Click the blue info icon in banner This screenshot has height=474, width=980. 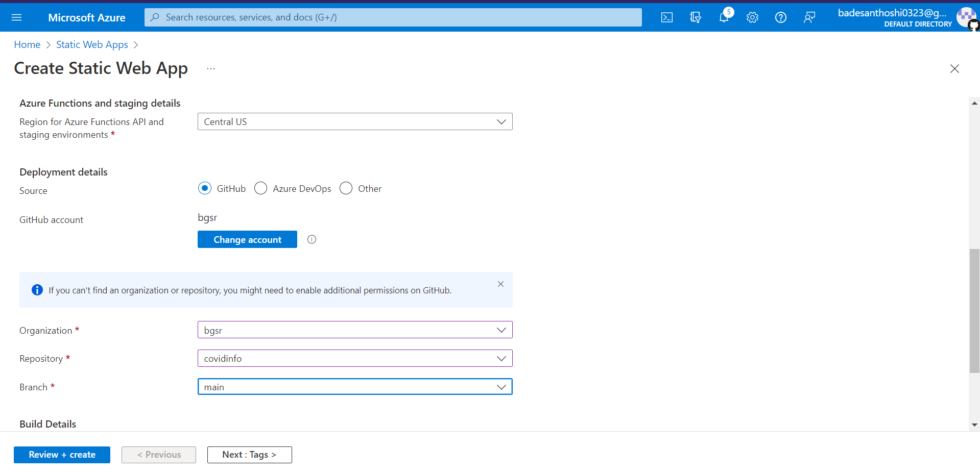37,290
